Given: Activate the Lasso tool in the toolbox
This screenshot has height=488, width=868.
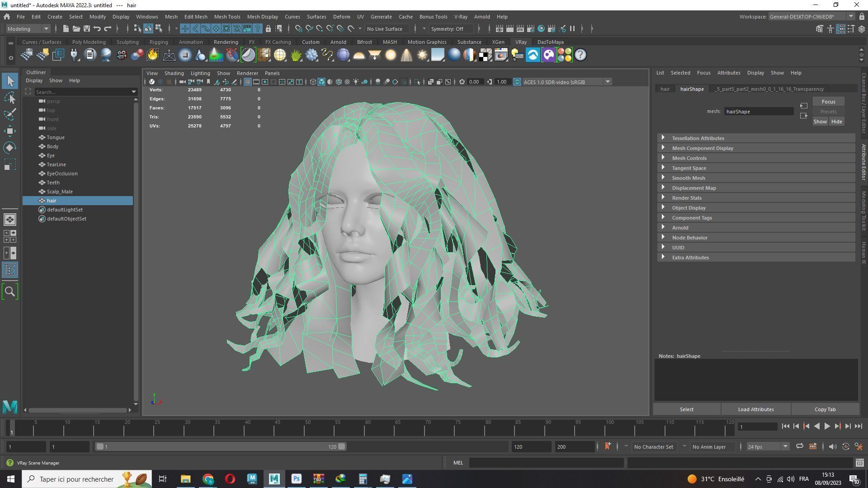Looking at the screenshot, I should pyautogui.click(x=10, y=98).
